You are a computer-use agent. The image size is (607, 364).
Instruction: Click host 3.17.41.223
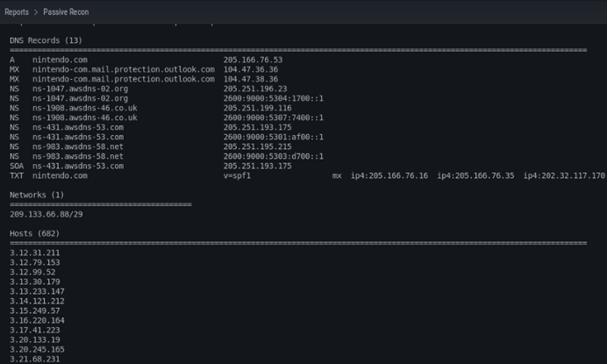35,331
